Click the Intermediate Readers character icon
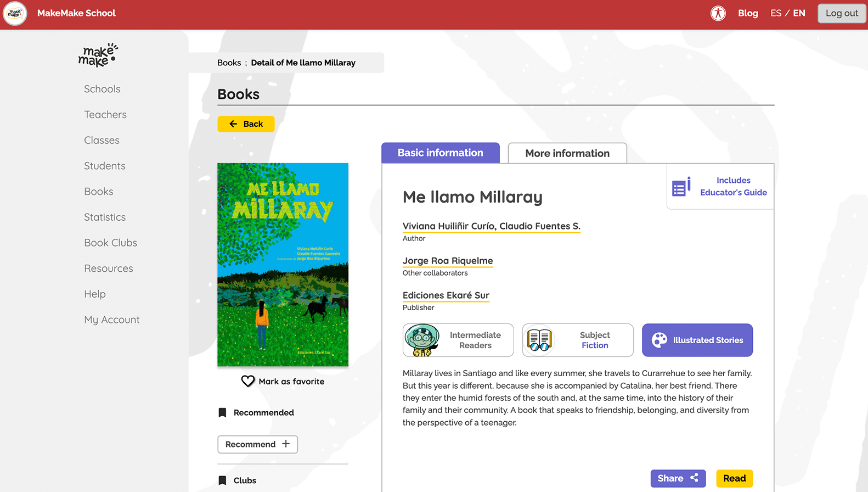Viewport: 868px width, 492px height. point(422,340)
